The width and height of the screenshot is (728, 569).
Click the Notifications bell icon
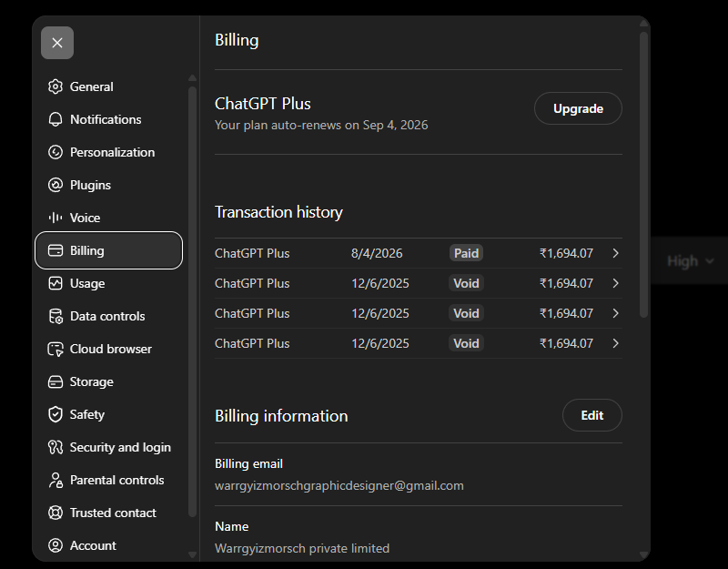point(56,119)
